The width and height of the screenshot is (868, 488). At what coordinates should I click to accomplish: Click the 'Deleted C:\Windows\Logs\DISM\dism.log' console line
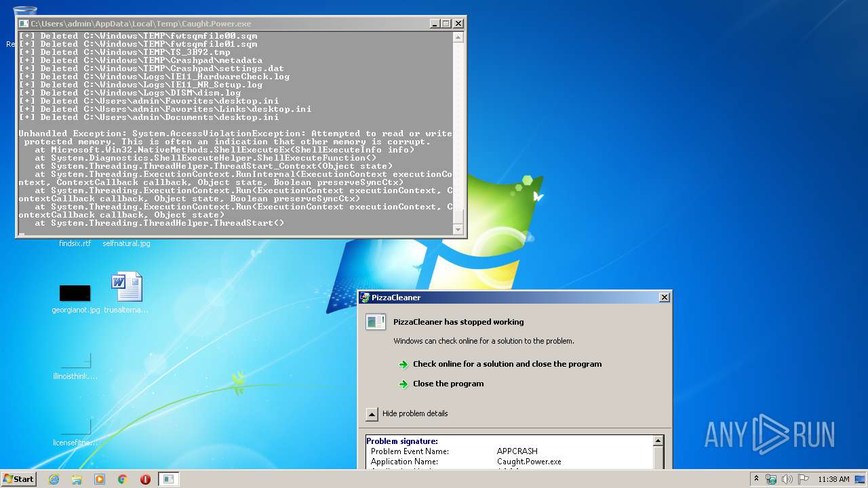click(x=130, y=93)
